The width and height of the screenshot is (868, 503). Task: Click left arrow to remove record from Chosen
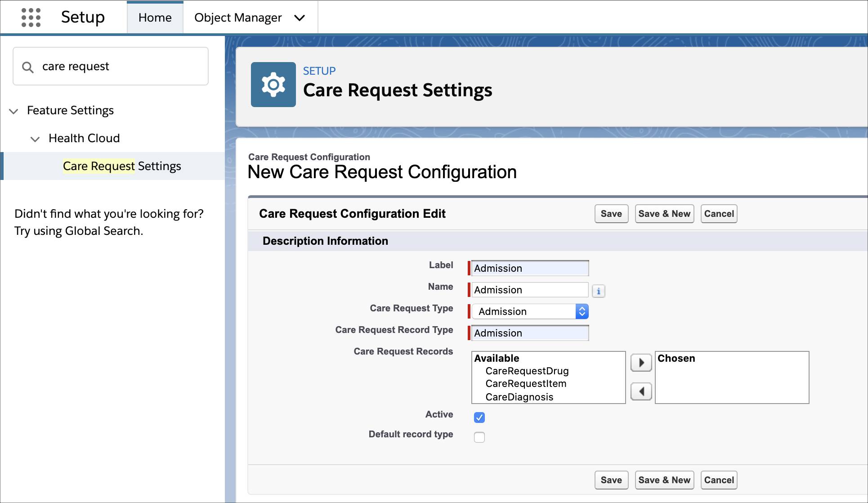tap(641, 391)
